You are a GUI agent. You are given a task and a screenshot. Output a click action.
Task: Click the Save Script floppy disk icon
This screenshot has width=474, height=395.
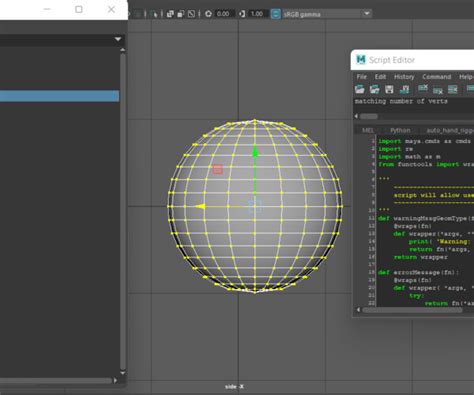point(389,89)
